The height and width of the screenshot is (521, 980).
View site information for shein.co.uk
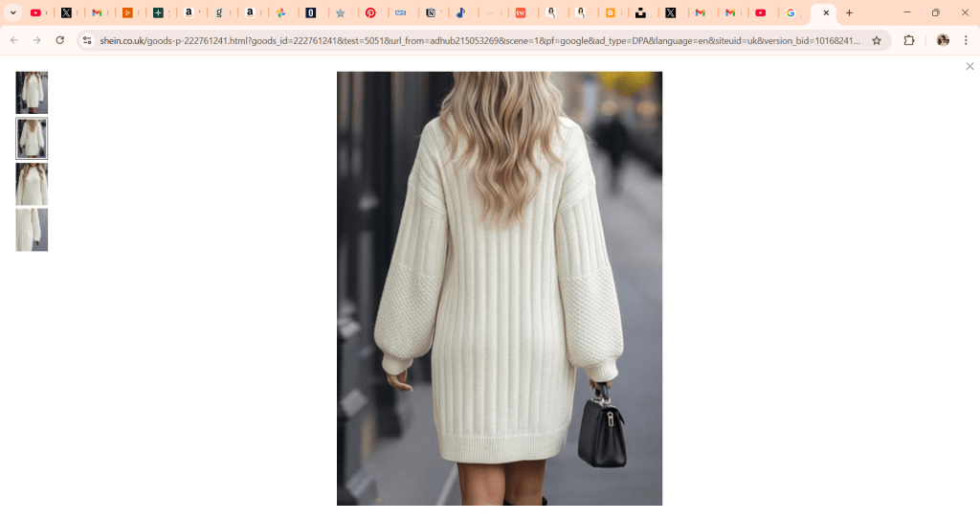(x=87, y=40)
